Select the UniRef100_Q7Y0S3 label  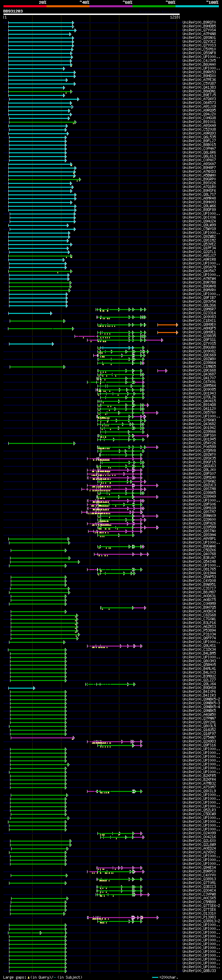pyautogui.click(x=199, y=45)
